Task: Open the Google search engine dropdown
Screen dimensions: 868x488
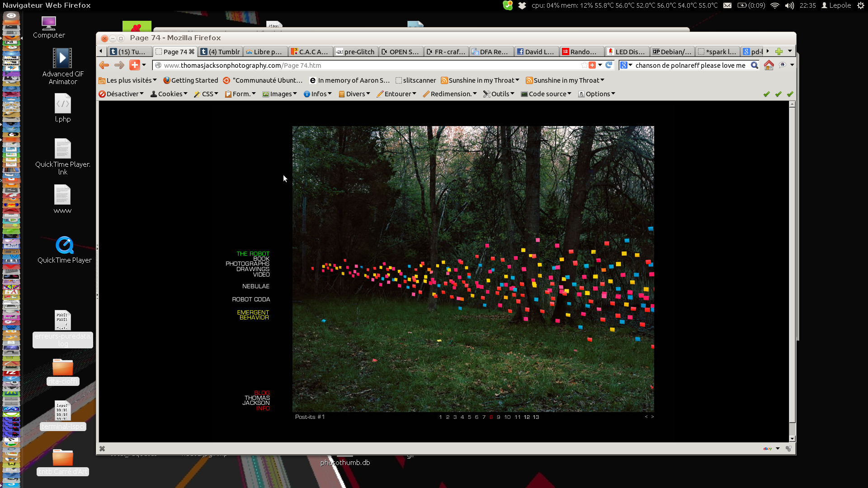Action: pyautogui.click(x=626, y=65)
